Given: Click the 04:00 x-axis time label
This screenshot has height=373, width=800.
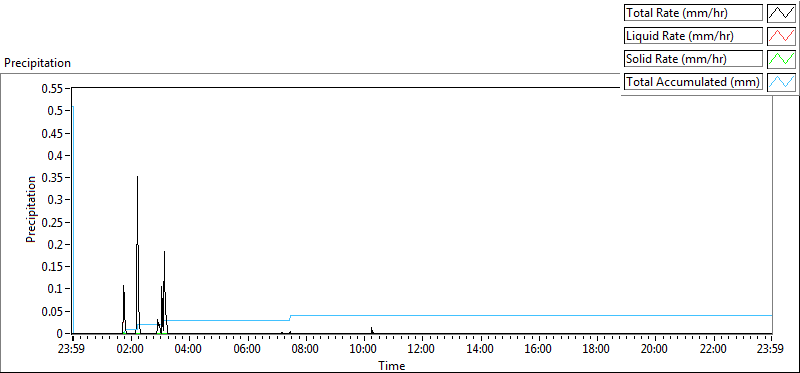Looking at the screenshot, I should point(188,350).
